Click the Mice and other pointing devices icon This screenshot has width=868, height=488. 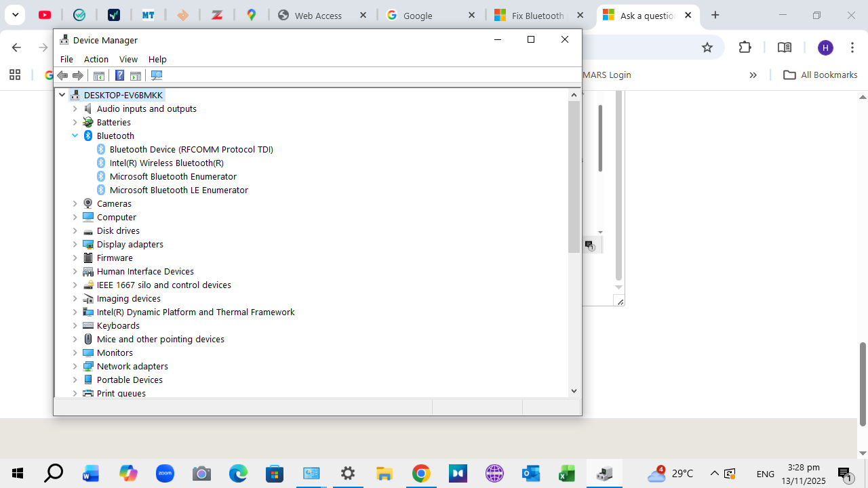coord(88,339)
